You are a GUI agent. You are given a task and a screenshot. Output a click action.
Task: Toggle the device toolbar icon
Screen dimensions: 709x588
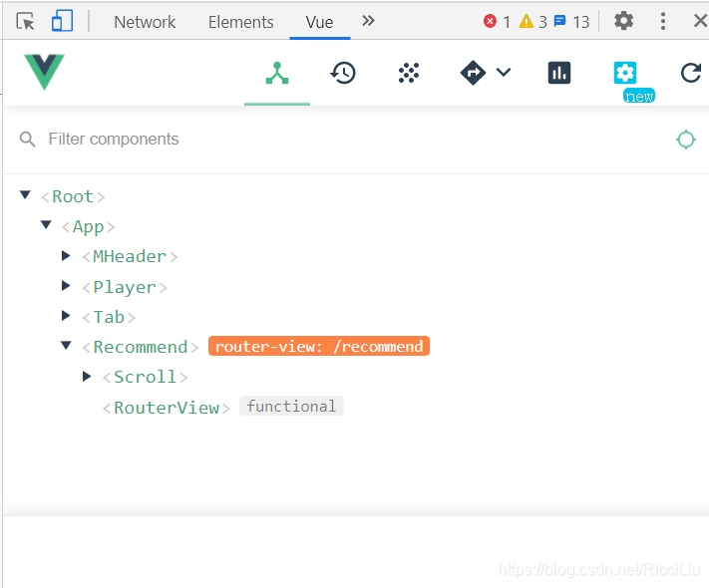tap(62, 21)
